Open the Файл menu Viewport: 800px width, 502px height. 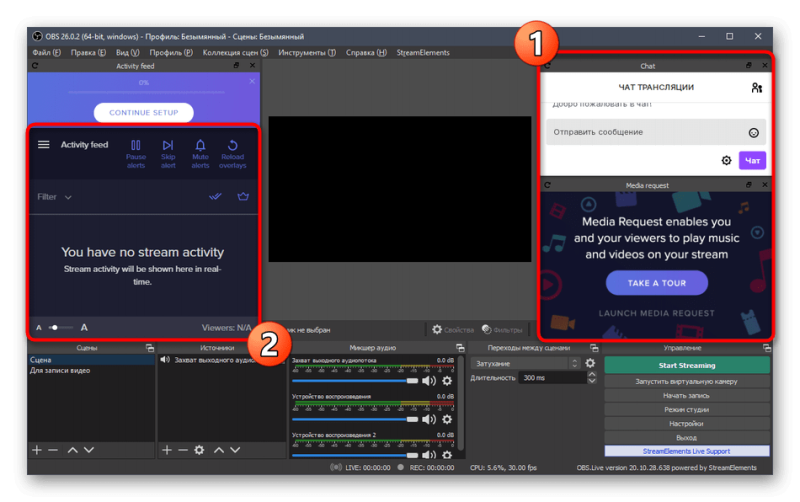pos(46,53)
